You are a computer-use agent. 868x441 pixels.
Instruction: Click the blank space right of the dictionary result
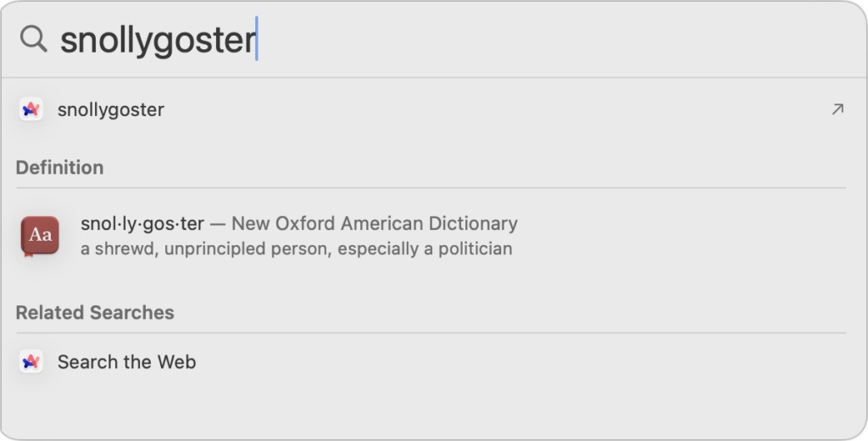coord(678,236)
